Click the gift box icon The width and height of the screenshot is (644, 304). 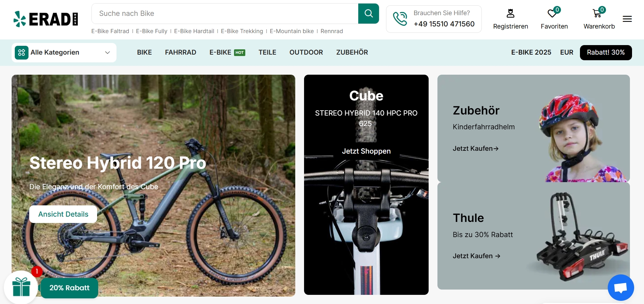21,287
